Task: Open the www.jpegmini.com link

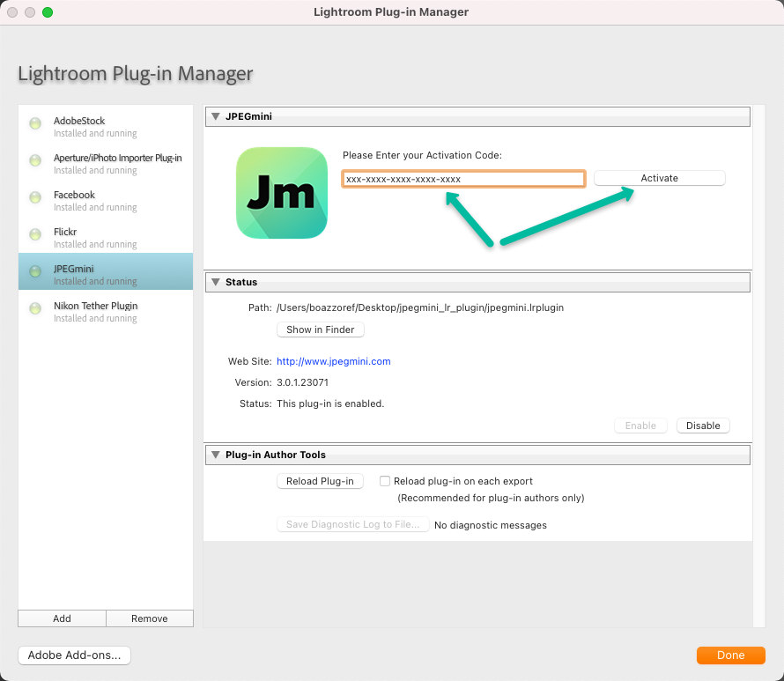Action: [x=334, y=361]
